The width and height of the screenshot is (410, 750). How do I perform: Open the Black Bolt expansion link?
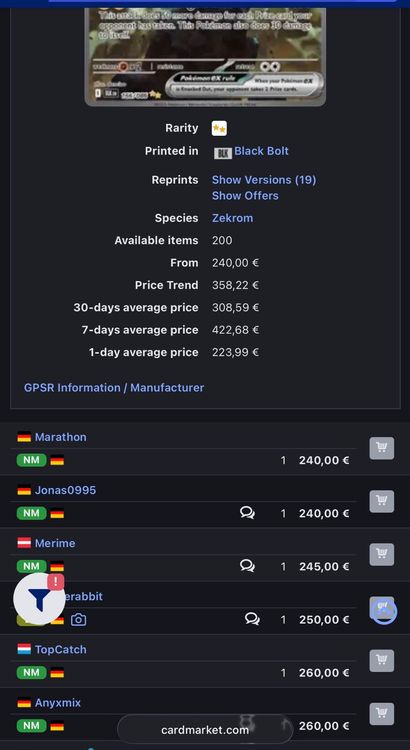coord(261,151)
